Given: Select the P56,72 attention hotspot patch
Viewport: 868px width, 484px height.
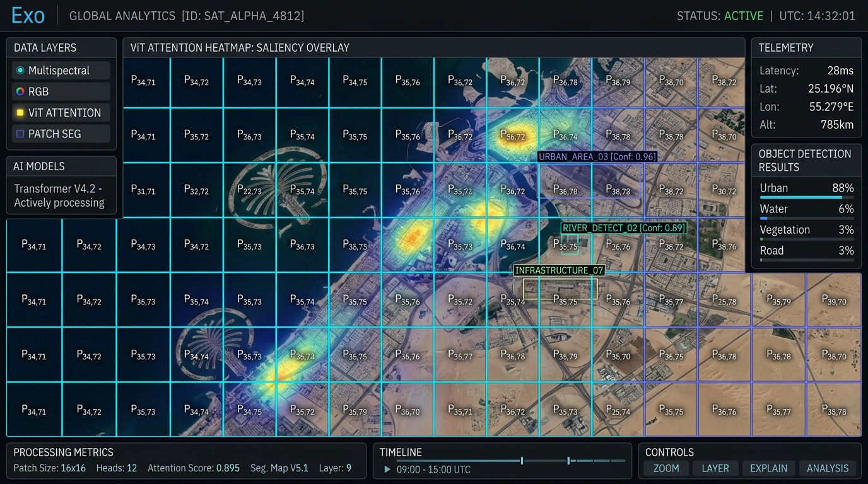Looking at the screenshot, I should 512,135.
